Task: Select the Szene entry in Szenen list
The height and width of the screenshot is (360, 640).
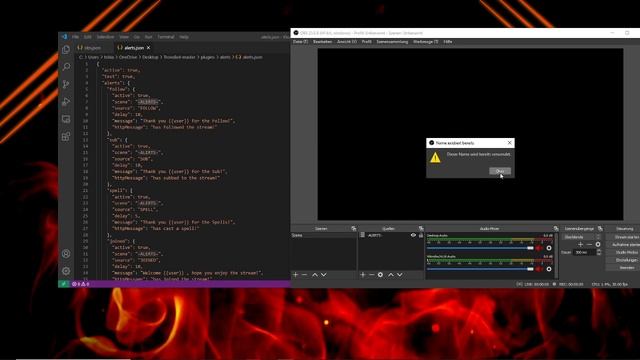Action: [324, 235]
